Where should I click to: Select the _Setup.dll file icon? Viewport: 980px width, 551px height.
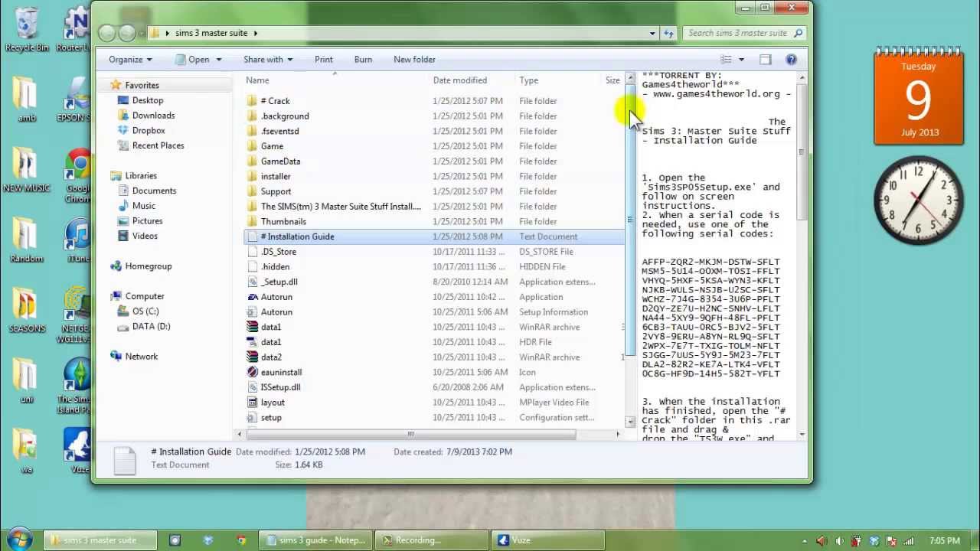[x=253, y=282]
